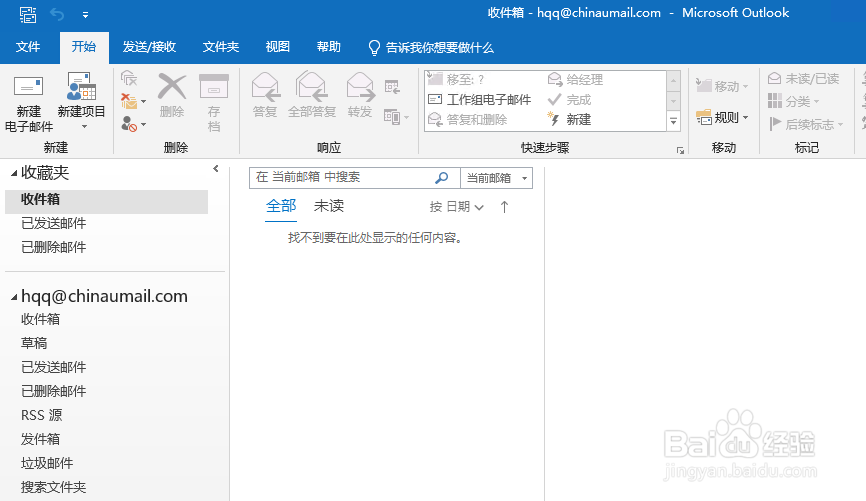This screenshot has width=866, height=501.
Task: Show 未读 messages filter
Action: pos(329,206)
